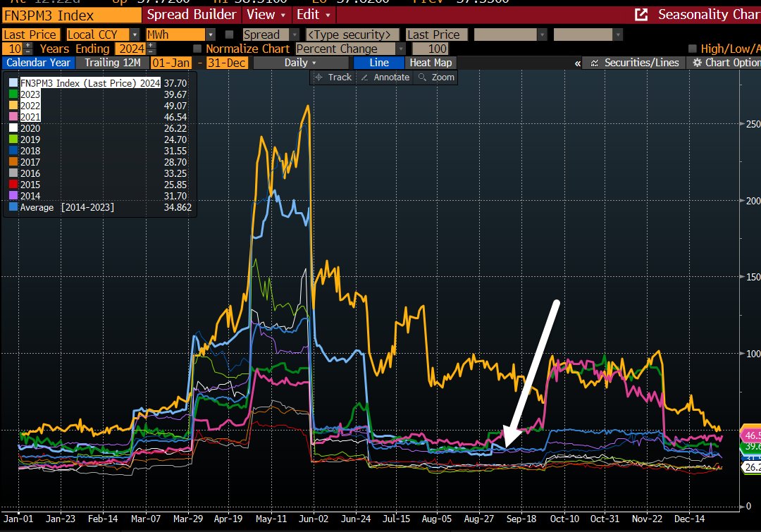Click the 2018 dark blue legend swatch

[x=13, y=151]
